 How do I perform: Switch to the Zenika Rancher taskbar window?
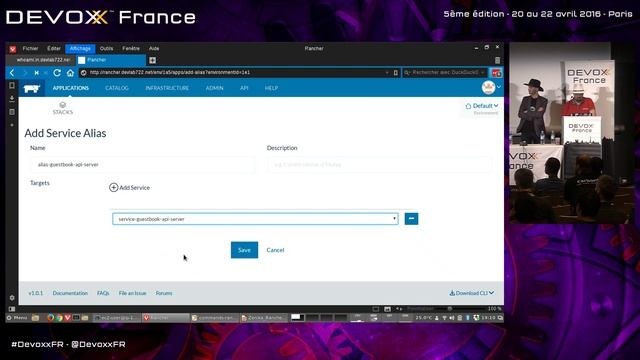point(264,318)
